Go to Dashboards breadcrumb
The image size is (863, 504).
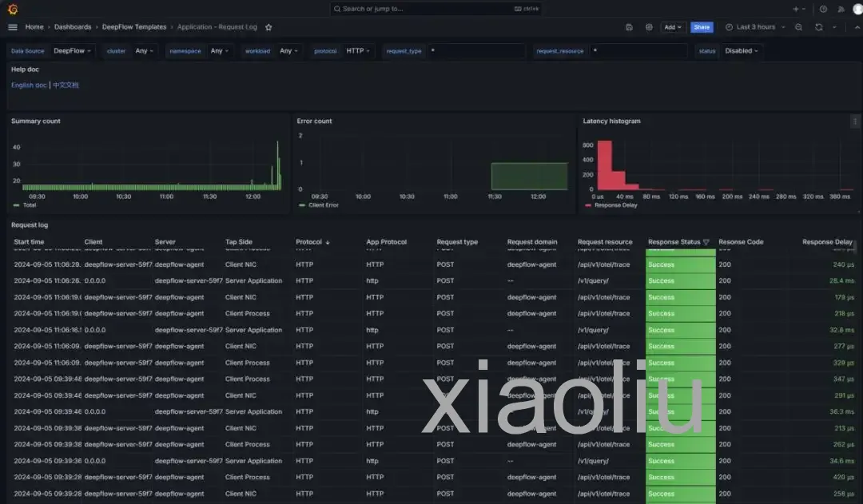pos(73,27)
